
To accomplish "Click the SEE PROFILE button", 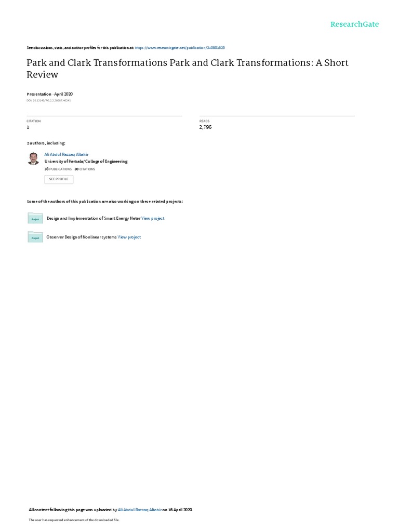I will [59, 179].
